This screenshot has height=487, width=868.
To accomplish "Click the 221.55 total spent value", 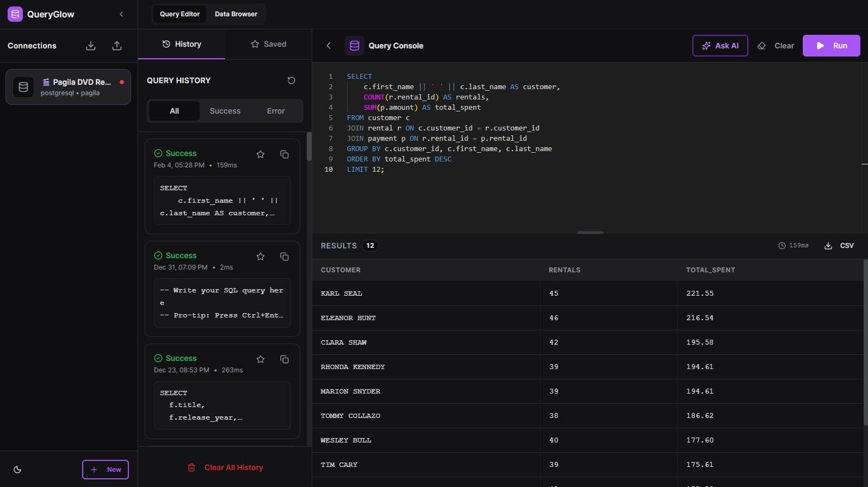I will (700, 294).
